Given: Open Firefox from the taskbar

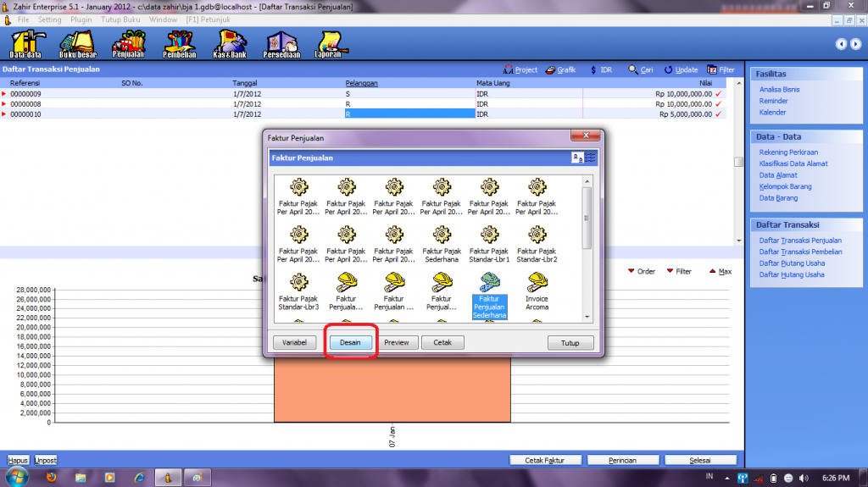Looking at the screenshot, I should pos(52,477).
